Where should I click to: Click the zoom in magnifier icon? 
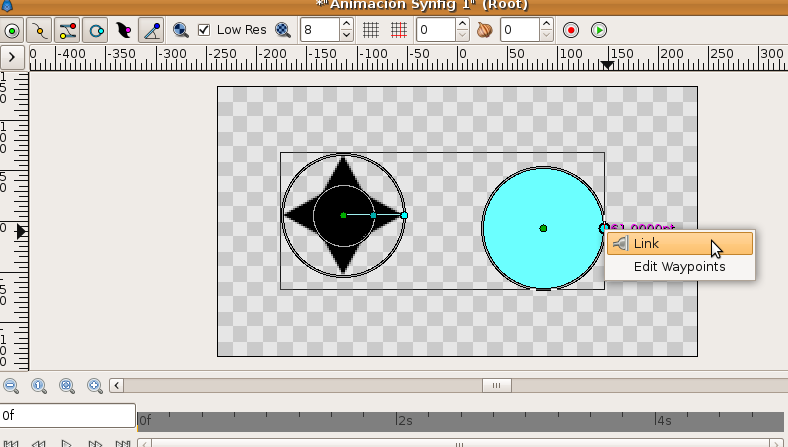click(95, 386)
